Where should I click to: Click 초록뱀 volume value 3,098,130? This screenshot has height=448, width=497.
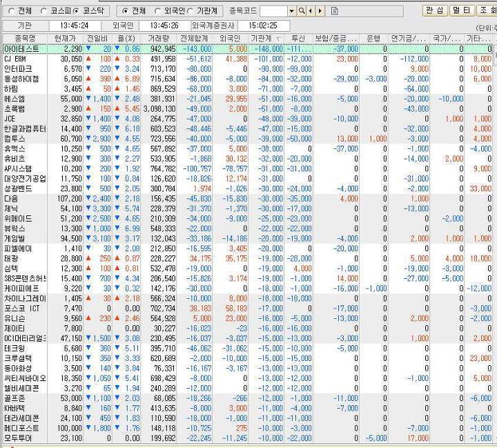(159, 109)
